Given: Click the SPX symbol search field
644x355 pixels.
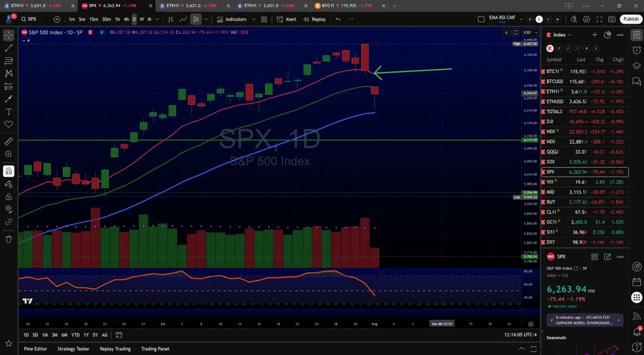Looking at the screenshot, I should coord(34,19).
